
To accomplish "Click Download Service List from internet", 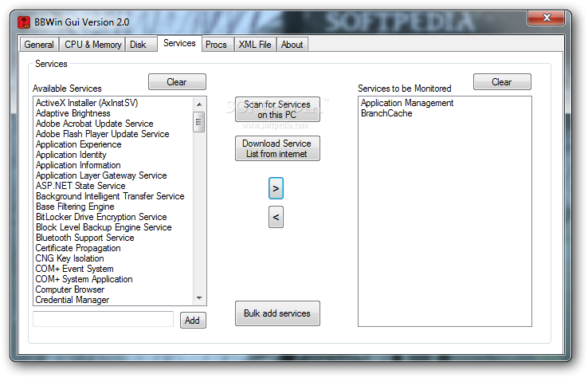I will [277, 148].
